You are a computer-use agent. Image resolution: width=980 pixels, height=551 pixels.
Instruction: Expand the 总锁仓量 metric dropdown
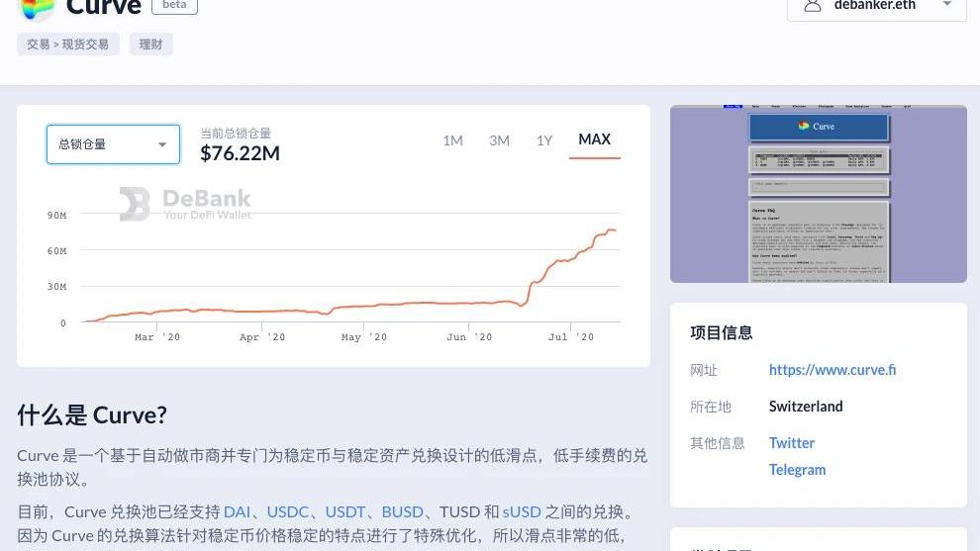(113, 144)
